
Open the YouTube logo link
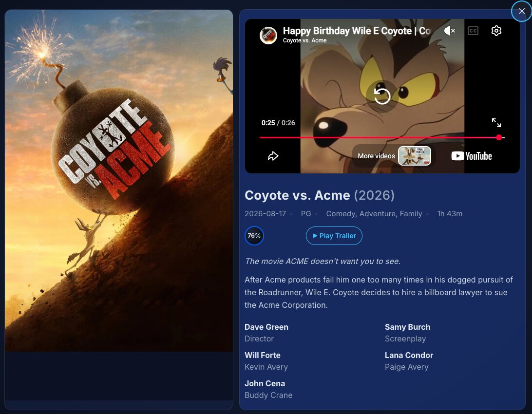point(472,156)
